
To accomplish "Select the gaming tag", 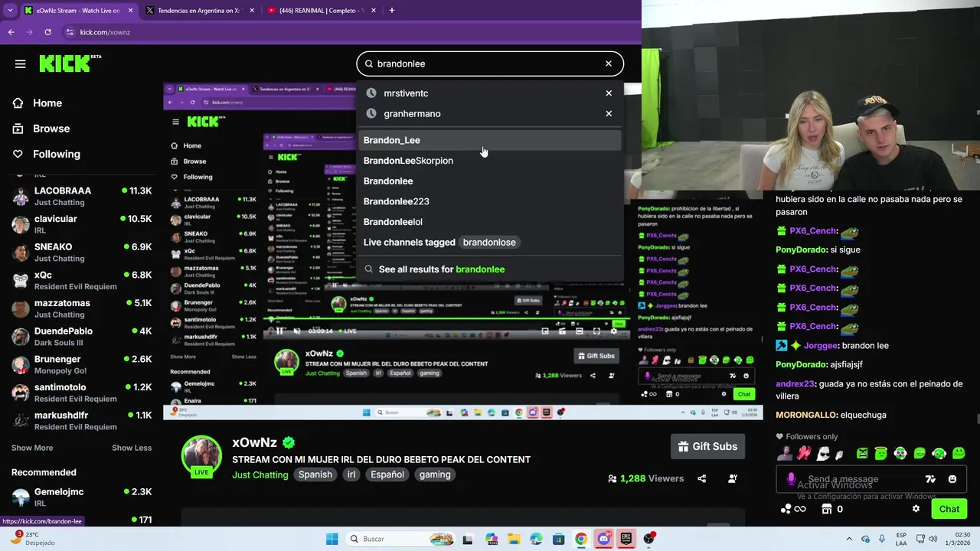I will pos(435,474).
